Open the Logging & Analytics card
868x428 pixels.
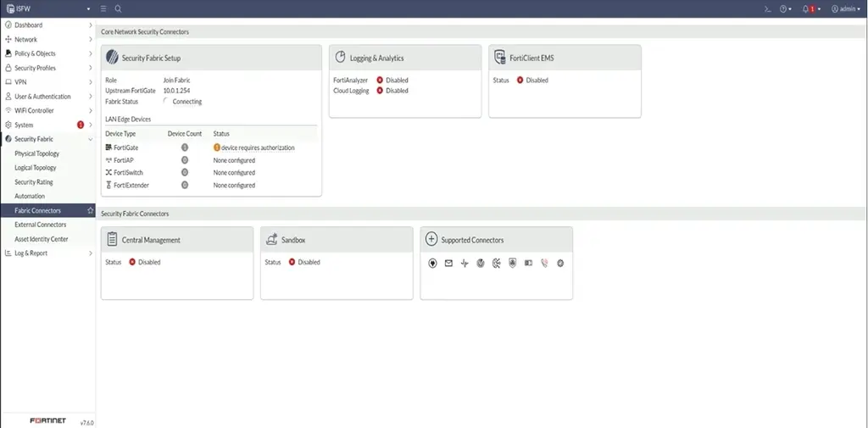[x=405, y=81]
